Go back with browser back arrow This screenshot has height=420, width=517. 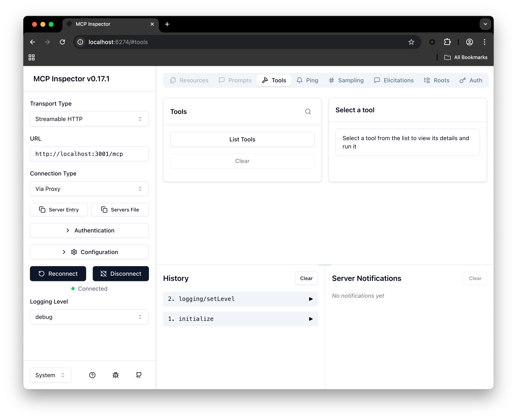(32, 42)
